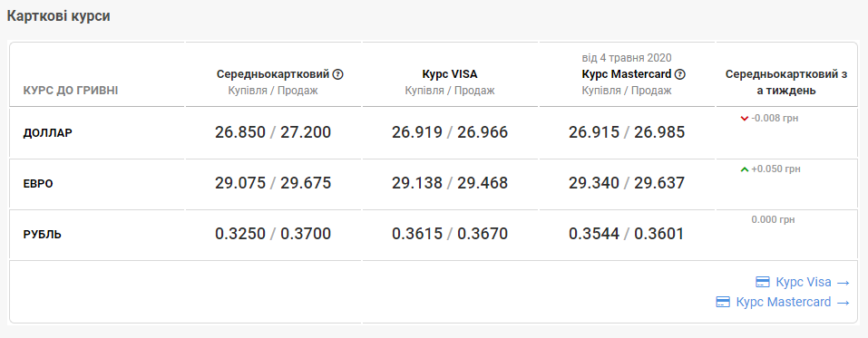Screen dimensions: 868x338
Task: Open the Курс Visa link
Action: tap(804, 282)
